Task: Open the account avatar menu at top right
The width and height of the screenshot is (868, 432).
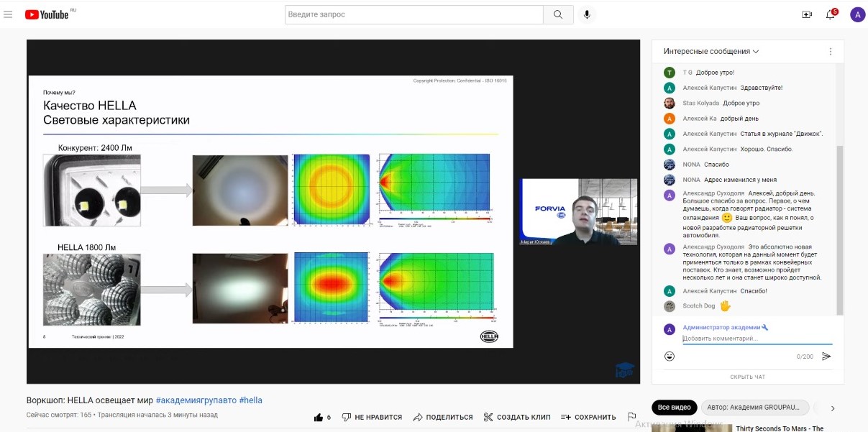Action: 857,14
